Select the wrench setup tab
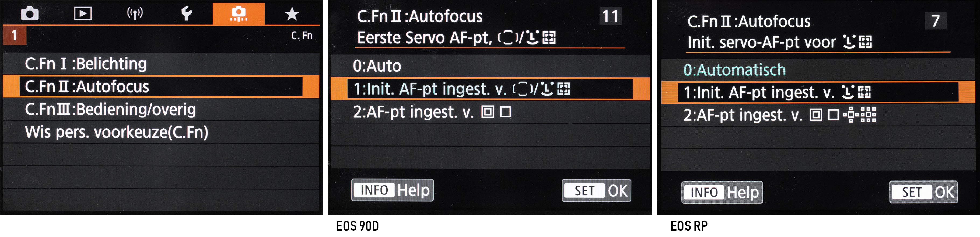This screenshot has width=980, height=237. tap(186, 14)
